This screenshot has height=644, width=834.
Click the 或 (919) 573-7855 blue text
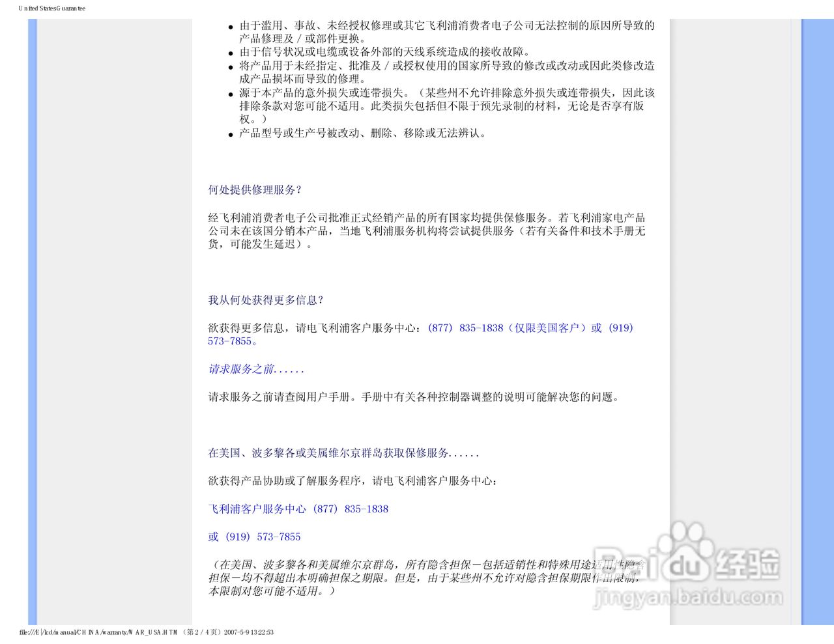(254, 537)
